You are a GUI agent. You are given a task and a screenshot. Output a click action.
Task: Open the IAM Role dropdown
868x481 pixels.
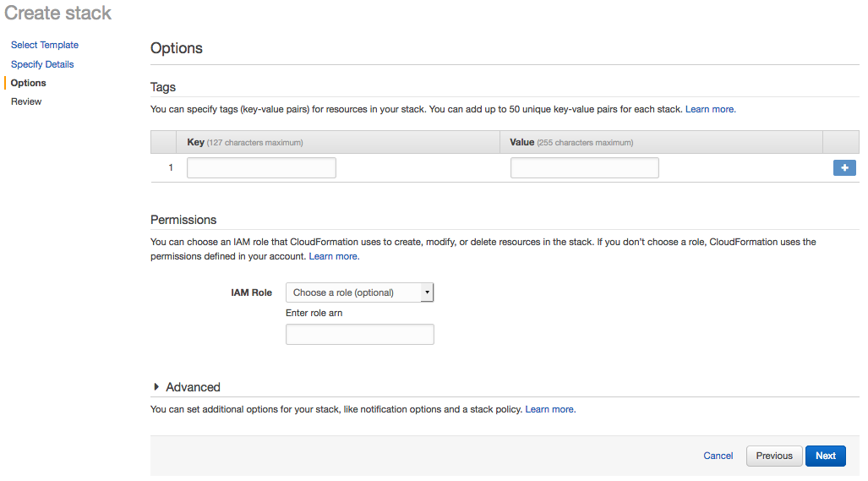(x=359, y=292)
